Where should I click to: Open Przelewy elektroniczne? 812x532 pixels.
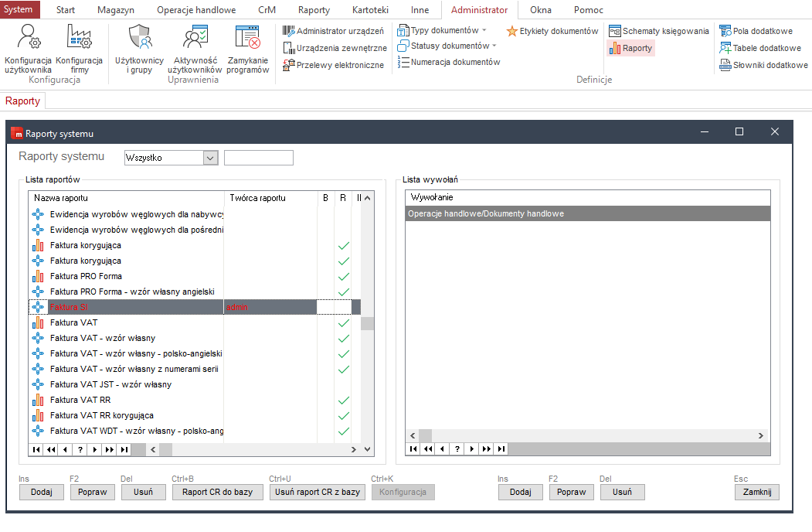pyautogui.click(x=333, y=65)
